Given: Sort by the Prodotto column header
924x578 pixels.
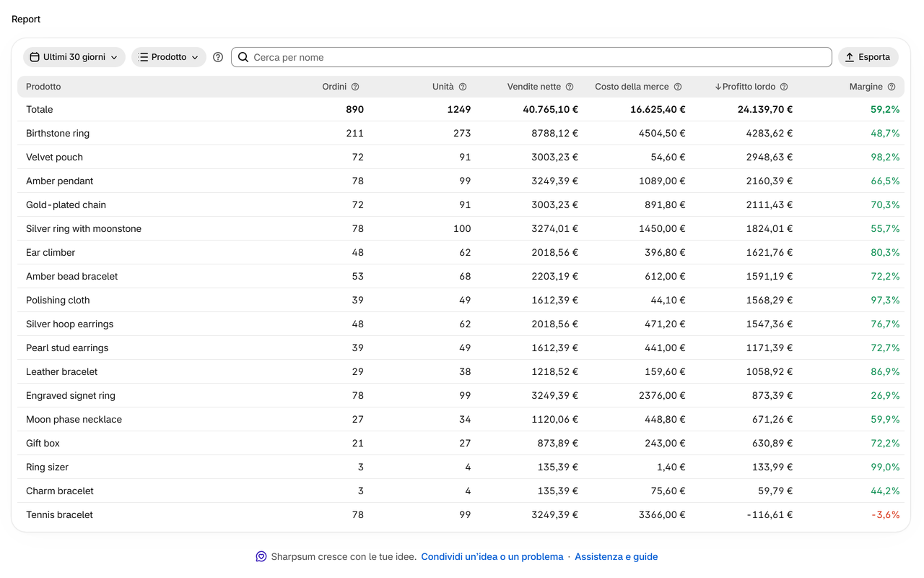Looking at the screenshot, I should pyautogui.click(x=43, y=87).
